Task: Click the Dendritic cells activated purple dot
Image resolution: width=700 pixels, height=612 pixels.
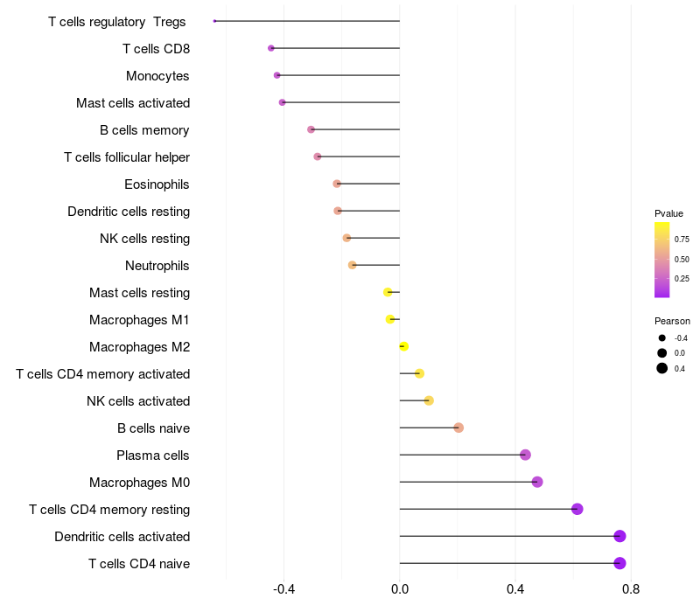Action: coord(619,536)
